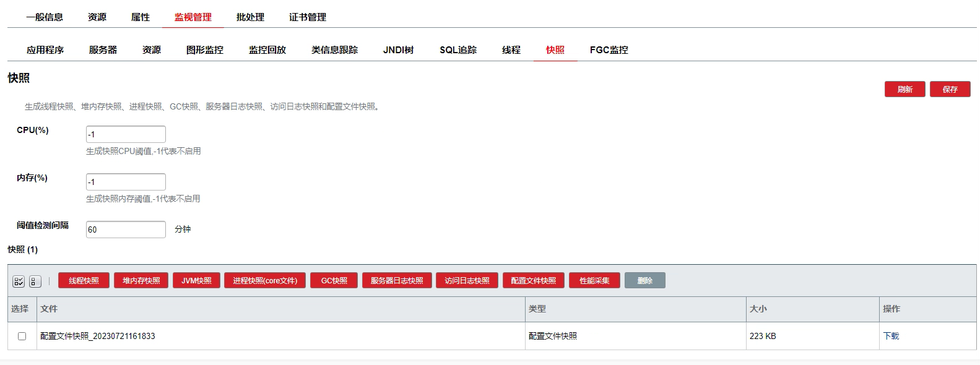Generate a thread snapshot with 线程快照
This screenshot has width=980, height=365.
point(84,281)
